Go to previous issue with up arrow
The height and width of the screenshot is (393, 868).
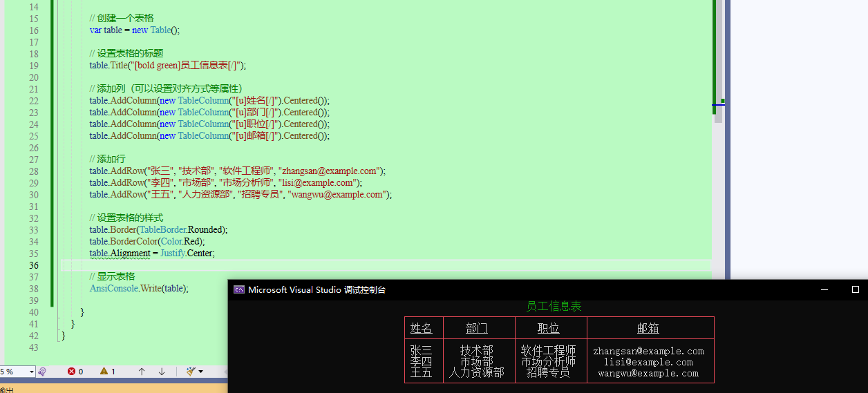tap(142, 372)
